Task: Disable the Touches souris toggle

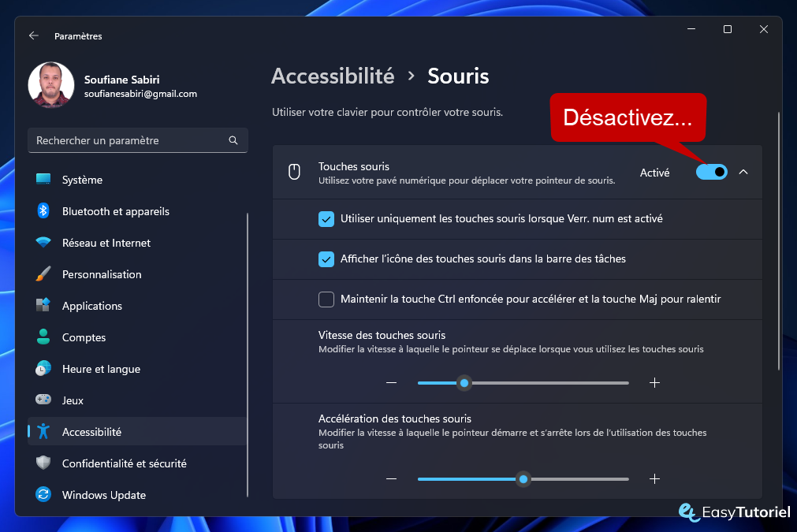Action: (712, 173)
